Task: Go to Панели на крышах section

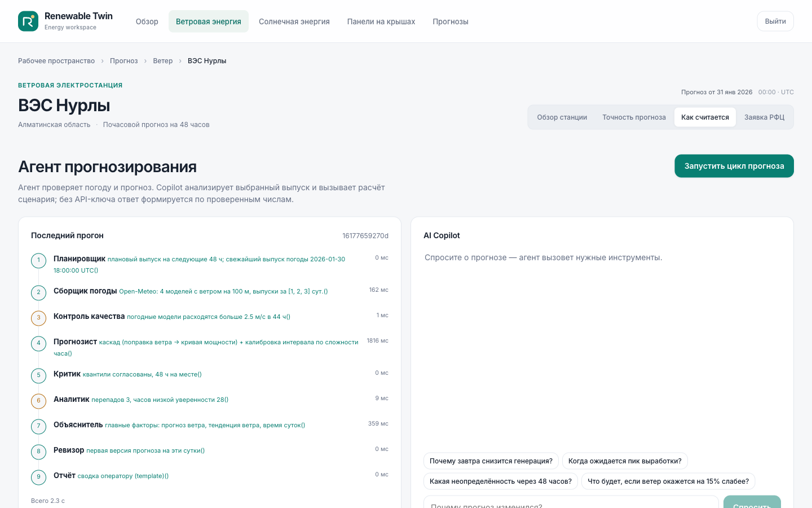Action: pos(381,21)
